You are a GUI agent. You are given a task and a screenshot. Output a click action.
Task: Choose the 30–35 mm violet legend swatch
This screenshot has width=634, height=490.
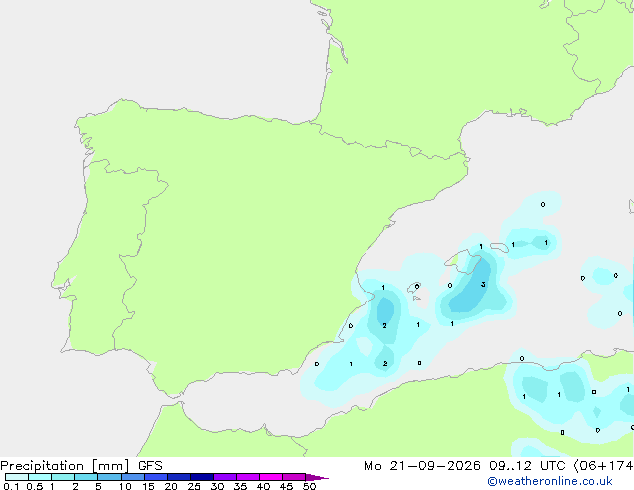225,477
